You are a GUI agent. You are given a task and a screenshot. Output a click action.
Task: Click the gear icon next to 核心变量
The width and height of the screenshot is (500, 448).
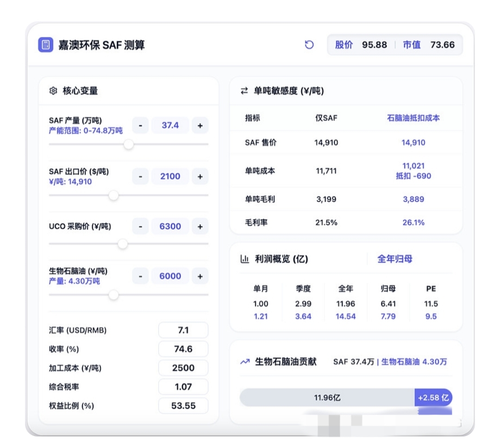[x=53, y=91]
